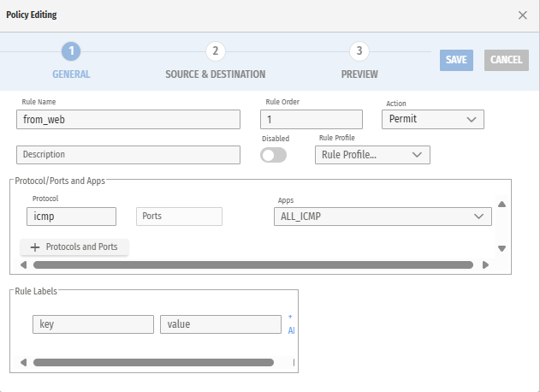Image resolution: width=540 pixels, height=392 pixels.
Task: Click the step 1 General circle
Action: point(72,51)
